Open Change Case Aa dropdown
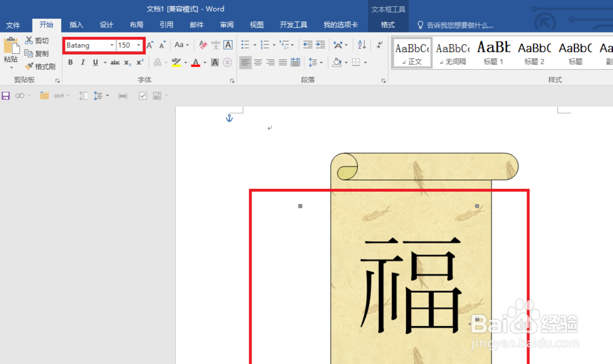 182,45
